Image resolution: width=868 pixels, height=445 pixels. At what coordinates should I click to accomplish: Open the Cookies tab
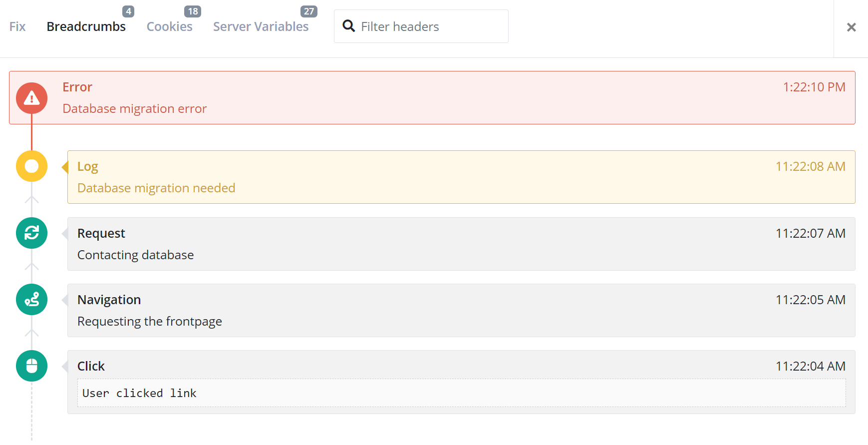click(x=169, y=26)
